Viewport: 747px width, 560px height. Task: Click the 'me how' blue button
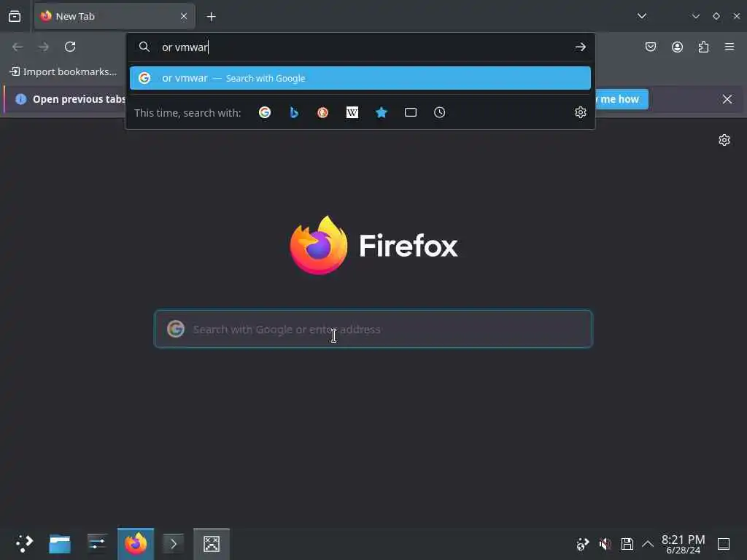622,99
